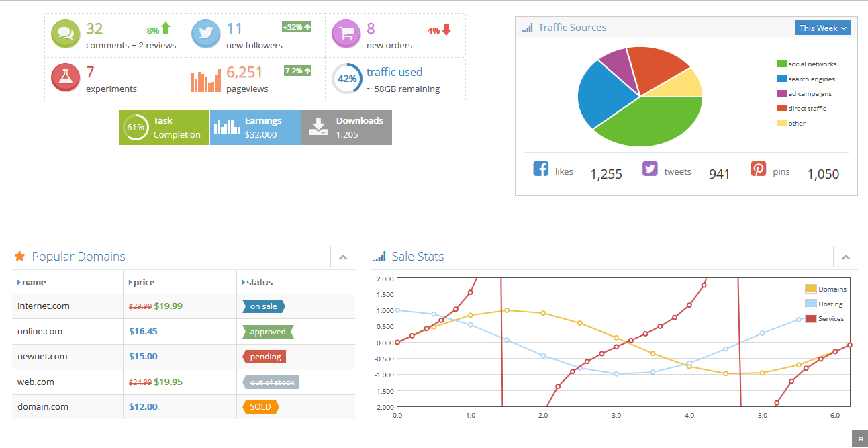Click the scroll-to-top double arrow button
This screenshot has width=868, height=448.
coord(860,439)
